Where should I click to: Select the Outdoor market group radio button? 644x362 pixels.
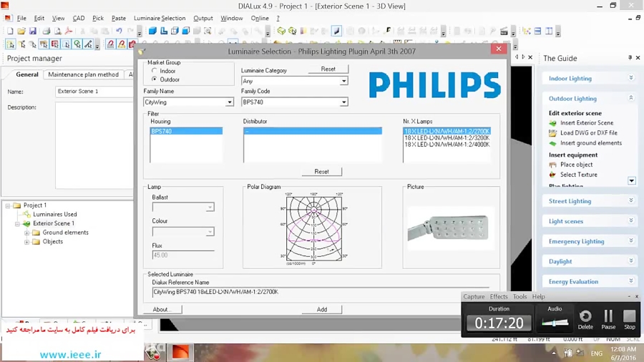[155, 79]
